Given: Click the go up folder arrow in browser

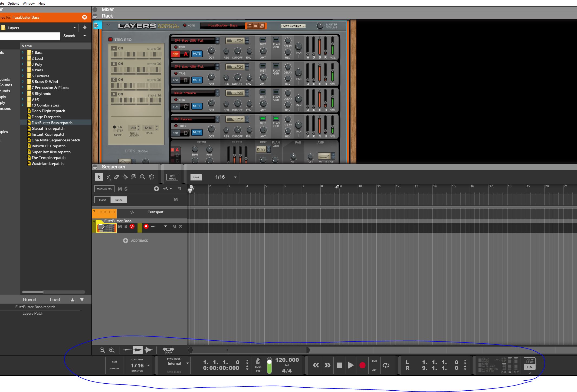Looking at the screenshot, I should point(85,27).
